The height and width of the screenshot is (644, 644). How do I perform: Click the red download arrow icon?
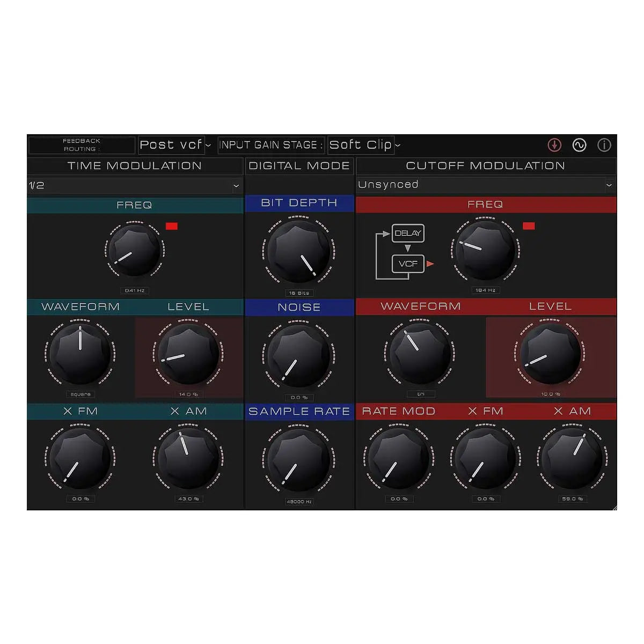[x=554, y=145]
